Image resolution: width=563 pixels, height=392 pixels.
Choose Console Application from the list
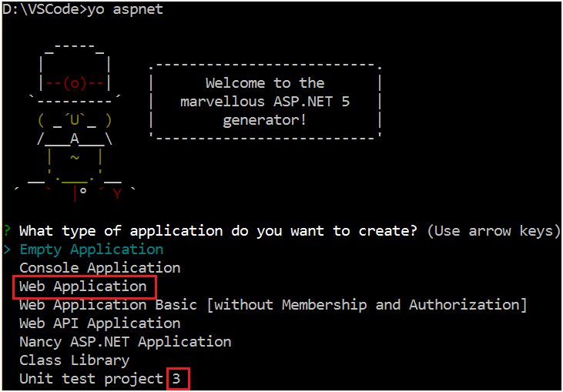100,268
